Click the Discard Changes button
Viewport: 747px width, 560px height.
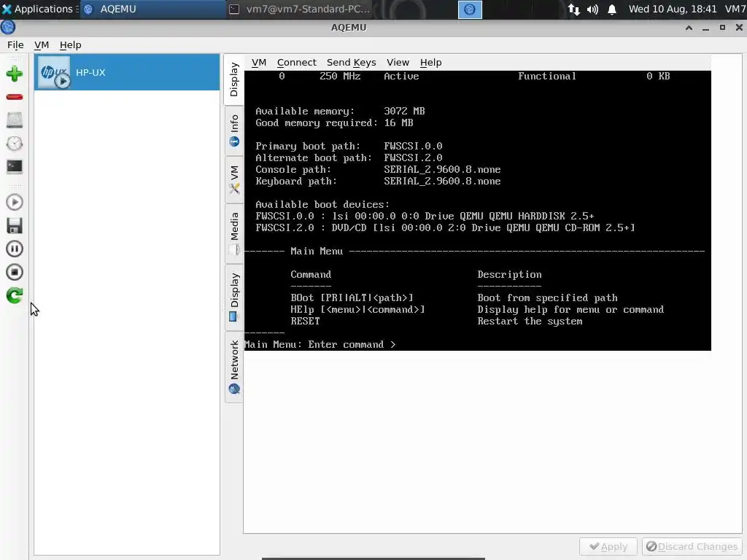[x=692, y=547]
